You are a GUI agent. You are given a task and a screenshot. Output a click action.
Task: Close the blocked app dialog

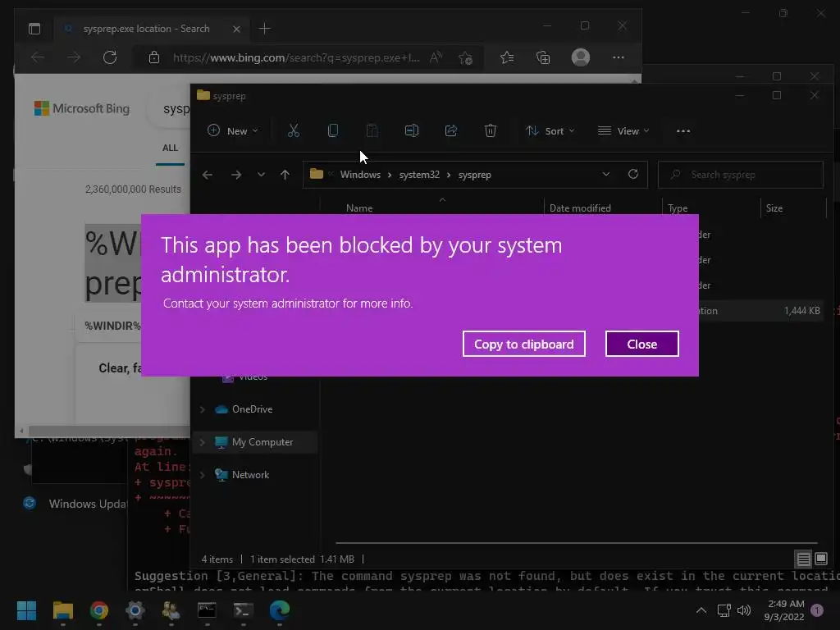(641, 344)
